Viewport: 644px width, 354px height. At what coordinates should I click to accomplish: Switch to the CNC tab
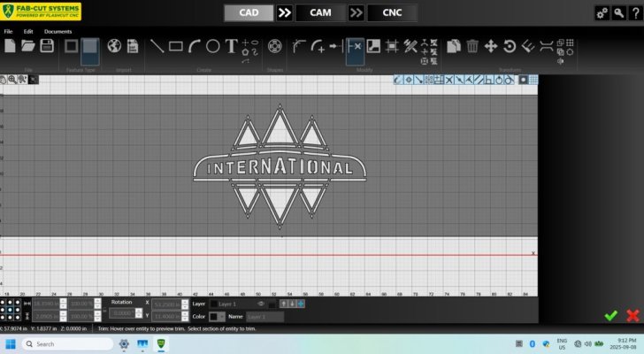click(x=392, y=12)
